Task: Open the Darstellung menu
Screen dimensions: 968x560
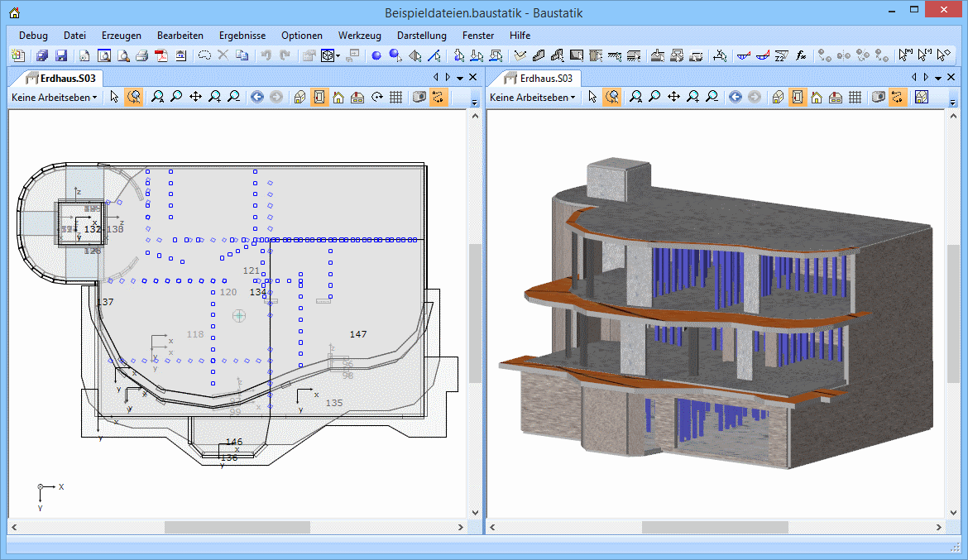Action: tap(421, 36)
